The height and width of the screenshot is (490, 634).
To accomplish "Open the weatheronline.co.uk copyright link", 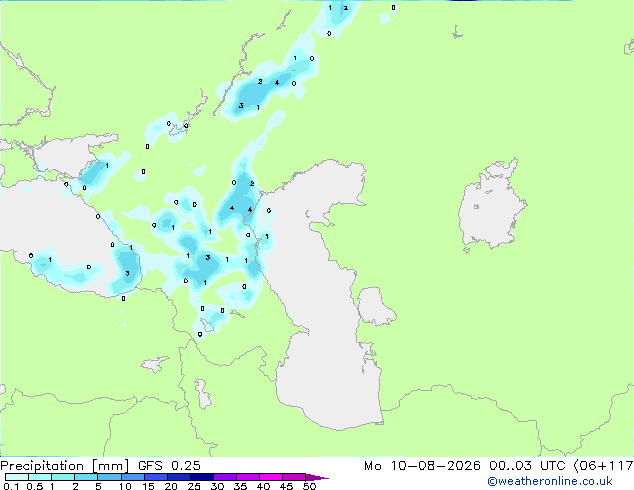I will [x=550, y=481].
